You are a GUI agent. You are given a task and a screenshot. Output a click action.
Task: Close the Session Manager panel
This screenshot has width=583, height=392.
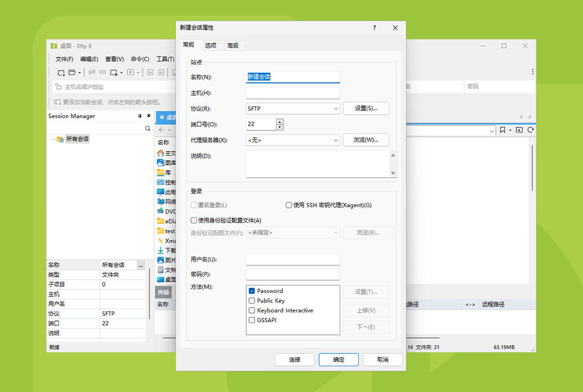[x=149, y=116]
